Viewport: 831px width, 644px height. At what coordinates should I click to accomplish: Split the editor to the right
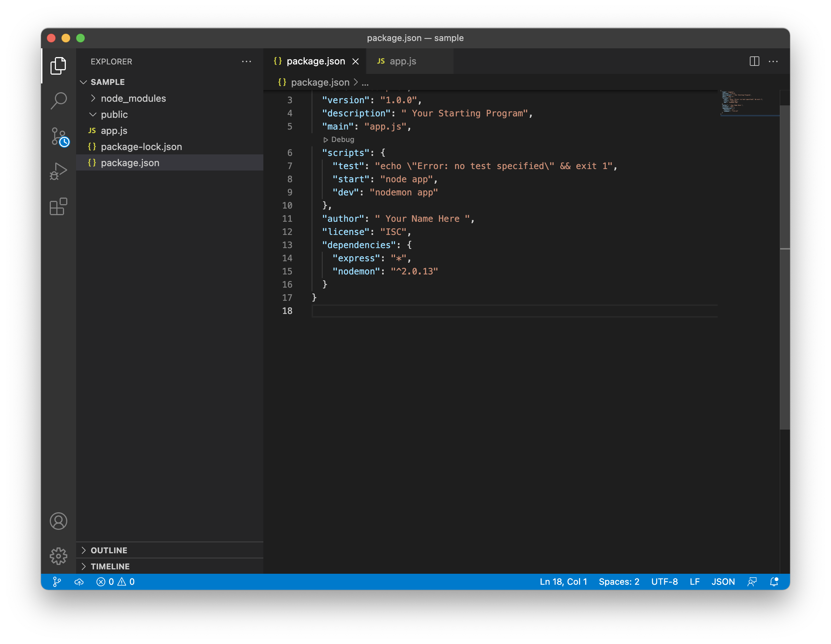(x=754, y=61)
